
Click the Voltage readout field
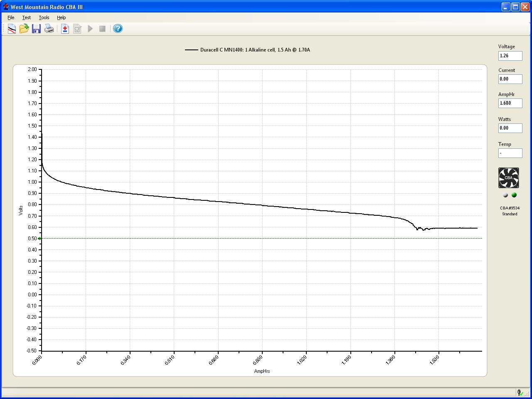pyautogui.click(x=510, y=56)
